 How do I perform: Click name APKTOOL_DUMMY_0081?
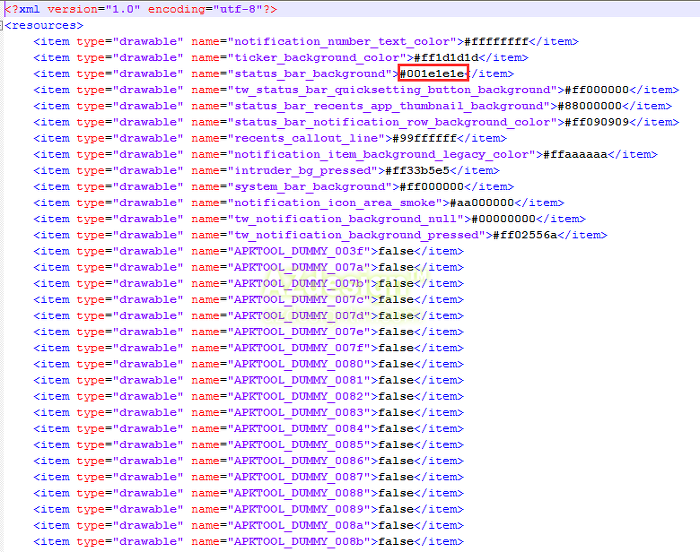(x=300, y=380)
